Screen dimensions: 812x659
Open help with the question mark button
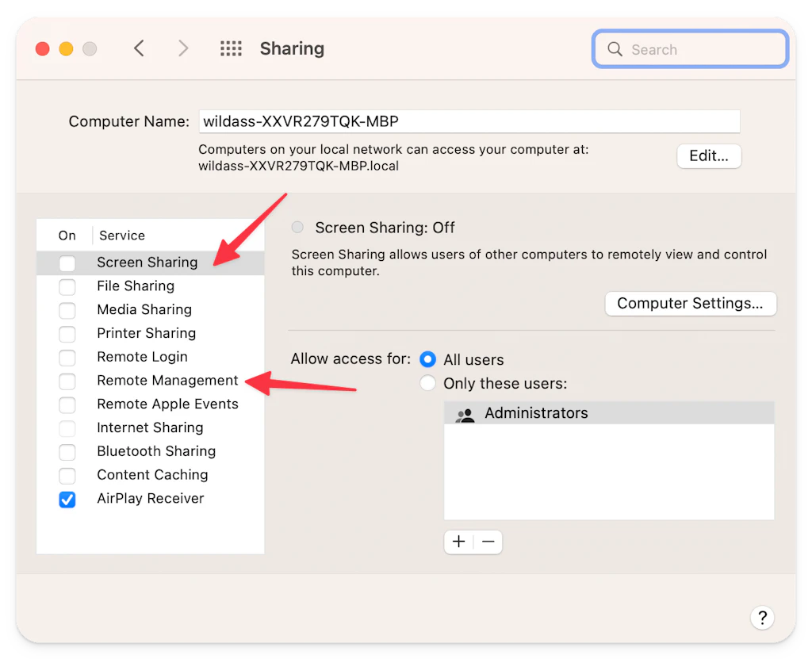coord(762,618)
